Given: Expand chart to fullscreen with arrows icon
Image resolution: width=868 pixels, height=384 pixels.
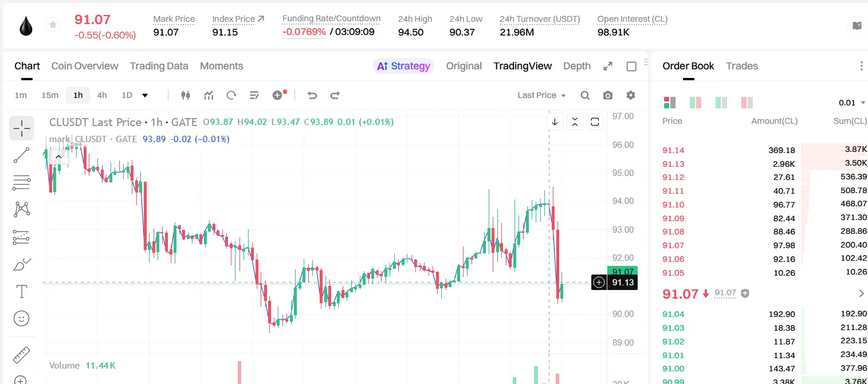Looking at the screenshot, I should [608, 66].
